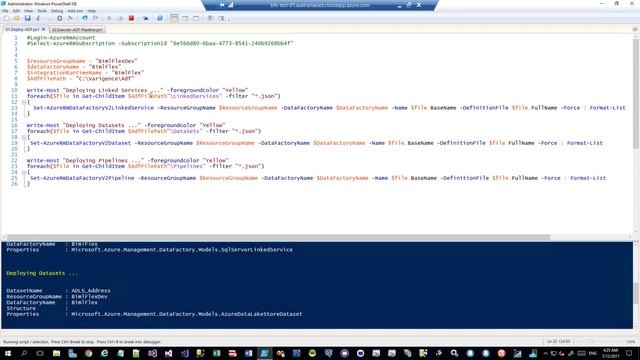Show script pane maximized layout icon
Viewport: 640px width, 360px height.
pyautogui.click(x=196, y=18)
